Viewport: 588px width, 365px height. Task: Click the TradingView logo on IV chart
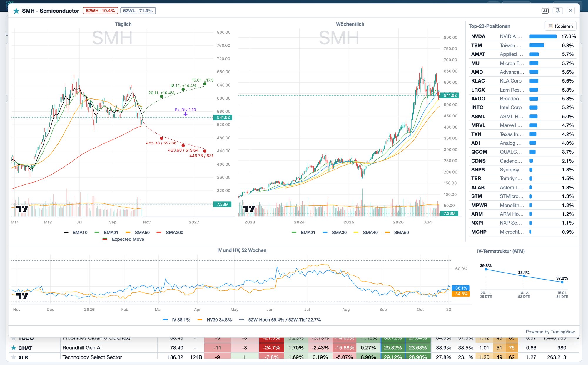22,296
